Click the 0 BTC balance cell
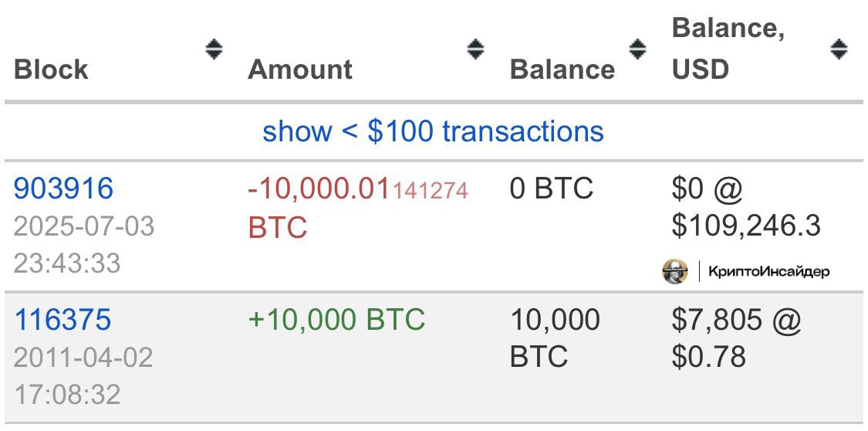The image size is (868, 431). [x=552, y=188]
